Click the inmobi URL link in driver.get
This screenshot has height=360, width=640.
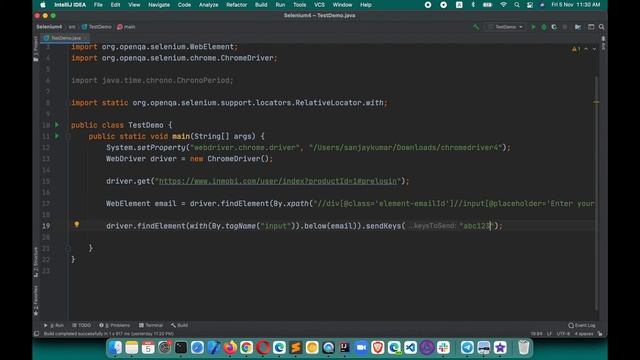[x=278, y=181]
